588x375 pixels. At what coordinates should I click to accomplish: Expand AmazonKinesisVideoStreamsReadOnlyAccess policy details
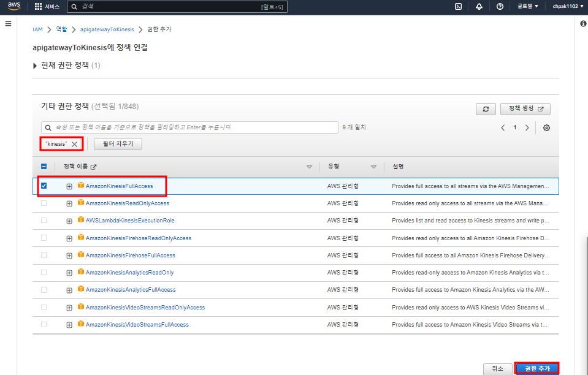click(x=69, y=308)
